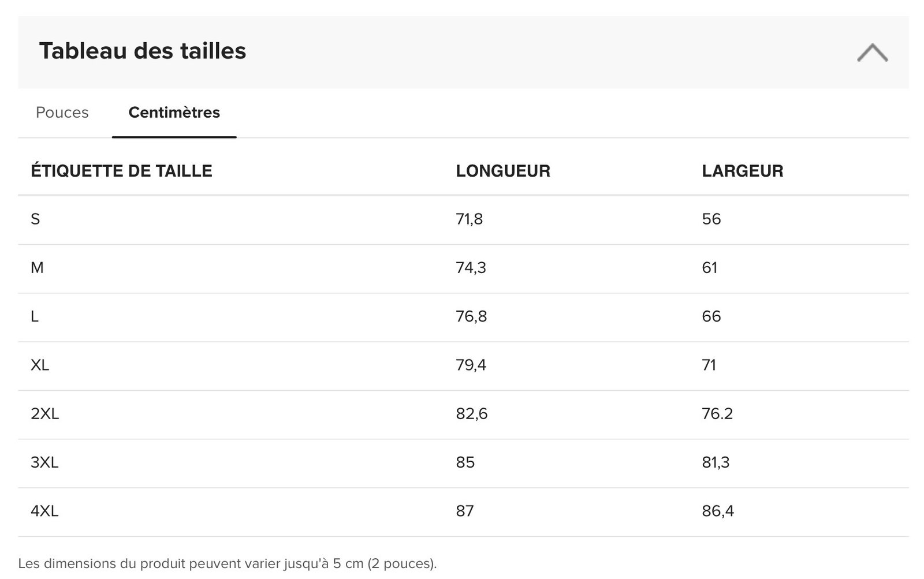
Task: Switch to the Pouces tab
Action: [x=62, y=113]
